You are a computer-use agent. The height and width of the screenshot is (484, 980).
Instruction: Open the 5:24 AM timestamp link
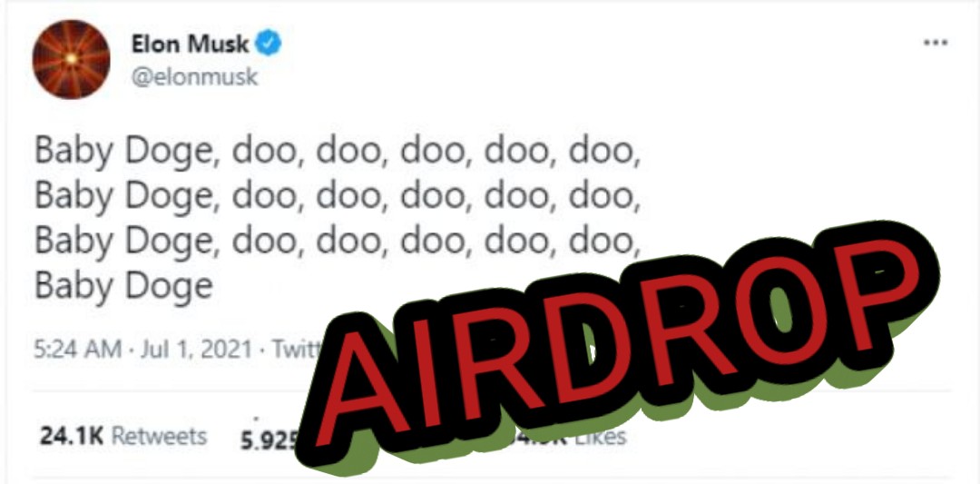tap(77, 349)
